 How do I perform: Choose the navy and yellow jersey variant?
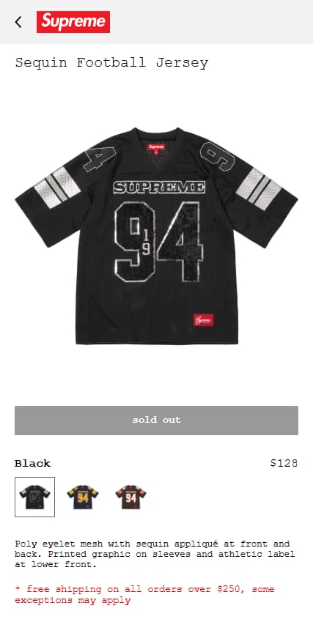pyautogui.click(x=83, y=497)
